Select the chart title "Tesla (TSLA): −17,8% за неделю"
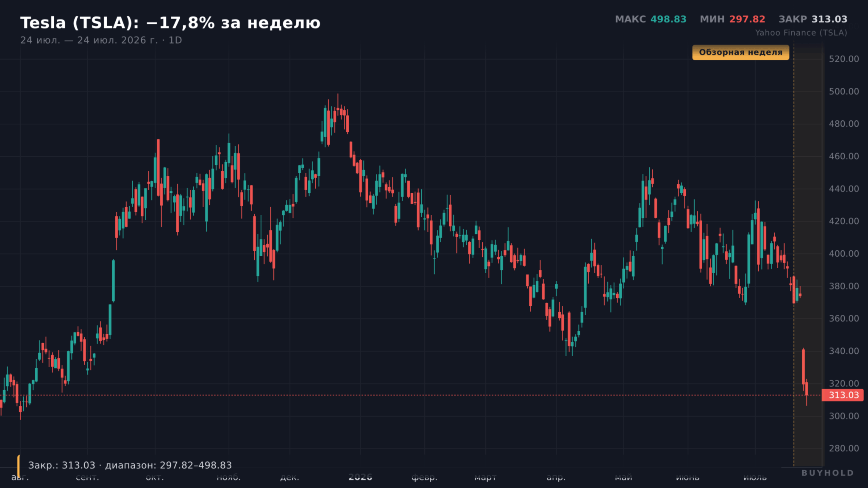The width and height of the screenshot is (868, 488). [x=170, y=23]
